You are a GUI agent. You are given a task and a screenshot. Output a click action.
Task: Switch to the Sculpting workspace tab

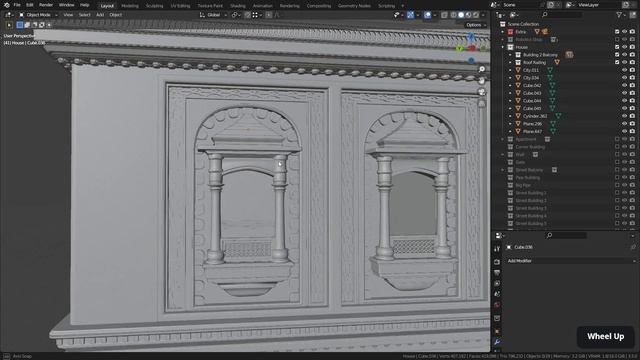click(x=155, y=6)
